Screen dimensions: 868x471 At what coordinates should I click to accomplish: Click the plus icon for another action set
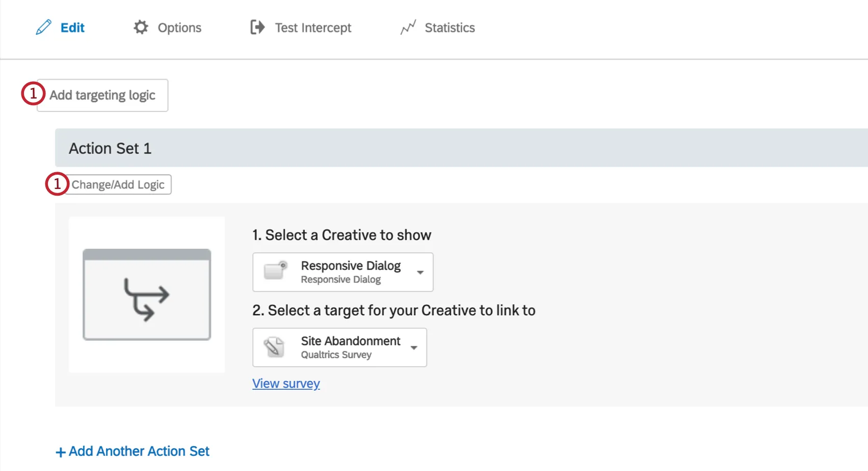point(61,452)
